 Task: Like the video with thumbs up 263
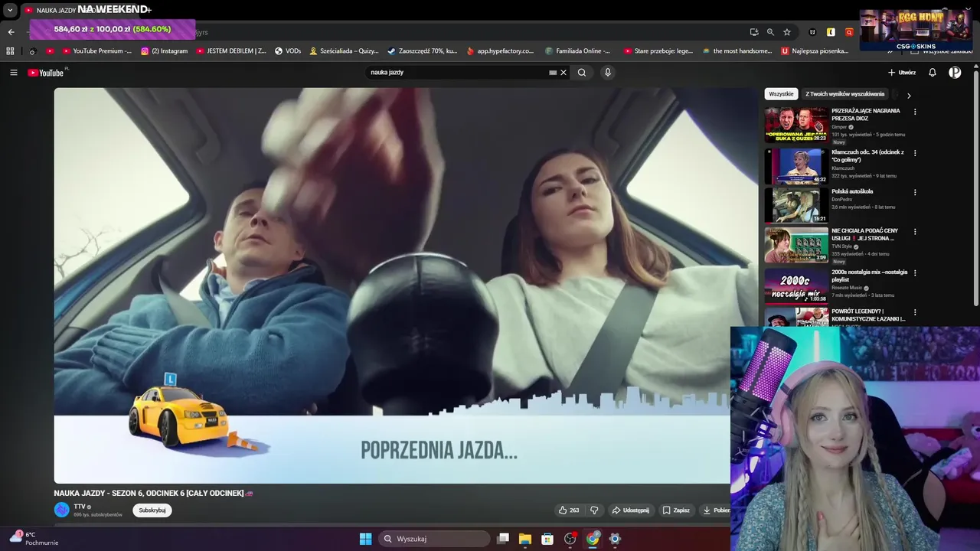[568, 510]
